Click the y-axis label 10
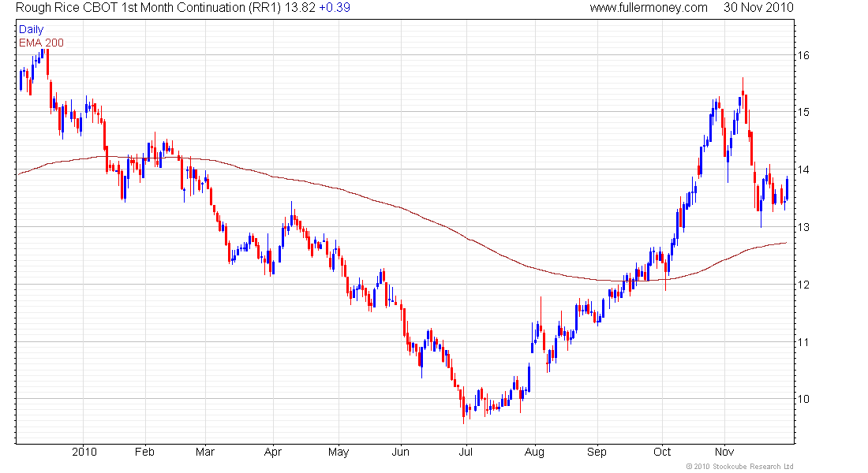868x473 pixels. point(803,400)
